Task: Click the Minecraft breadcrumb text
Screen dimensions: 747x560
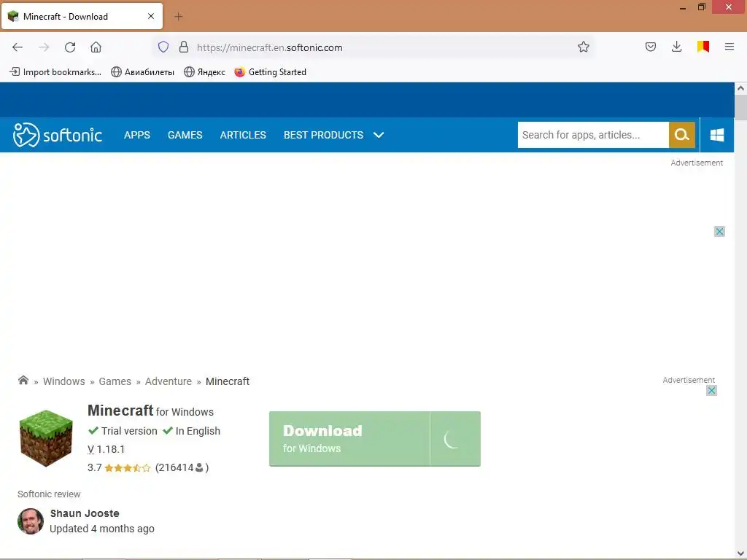Action: click(228, 381)
